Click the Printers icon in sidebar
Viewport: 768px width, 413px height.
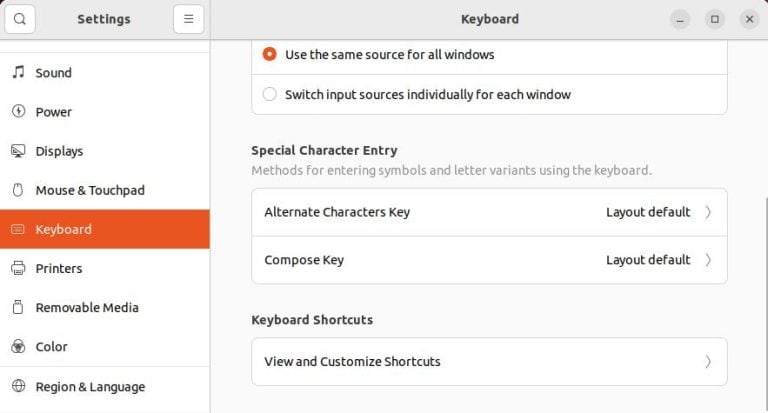click(18, 268)
